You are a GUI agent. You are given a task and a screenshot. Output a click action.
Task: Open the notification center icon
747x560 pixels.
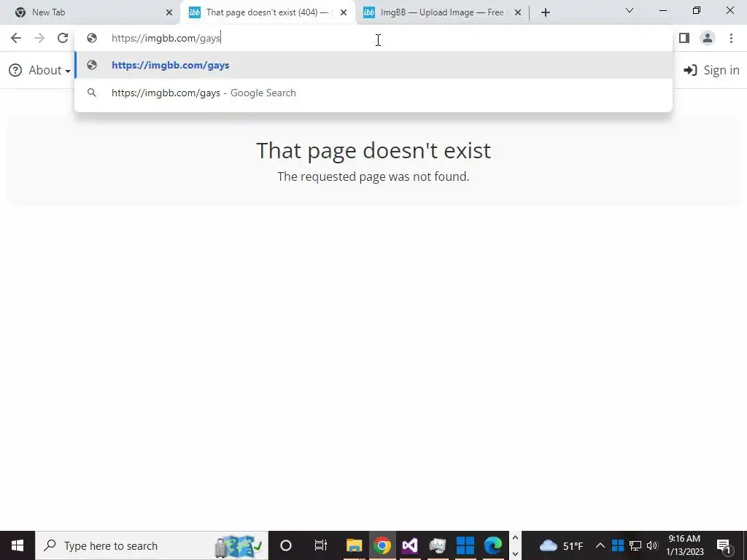click(724, 545)
